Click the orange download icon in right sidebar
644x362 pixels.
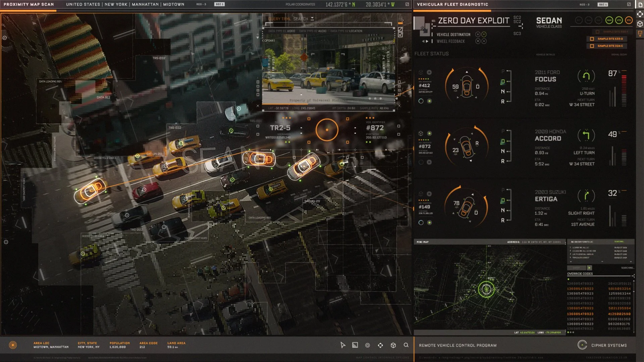coord(640,34)
